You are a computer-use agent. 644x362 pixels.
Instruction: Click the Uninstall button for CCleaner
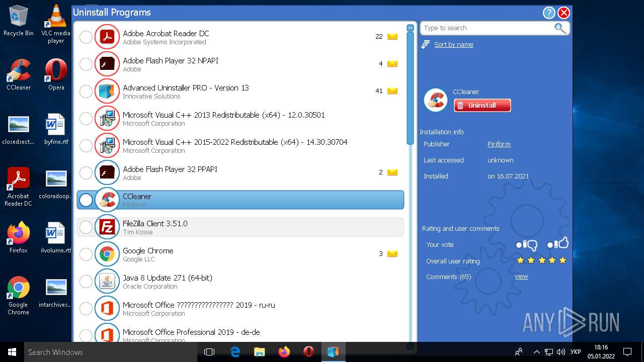(x=482, y=105)
